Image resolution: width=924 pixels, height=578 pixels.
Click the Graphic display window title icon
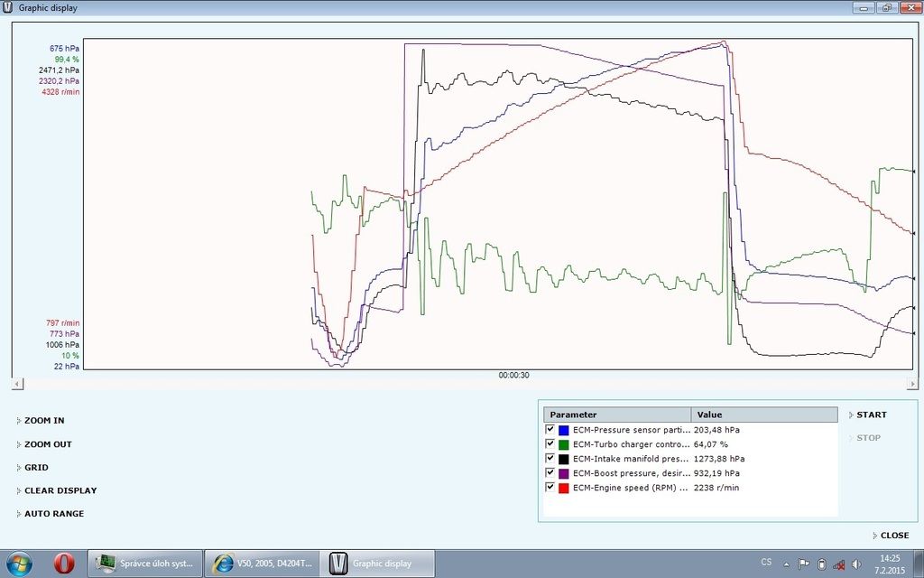pos(7,7)
